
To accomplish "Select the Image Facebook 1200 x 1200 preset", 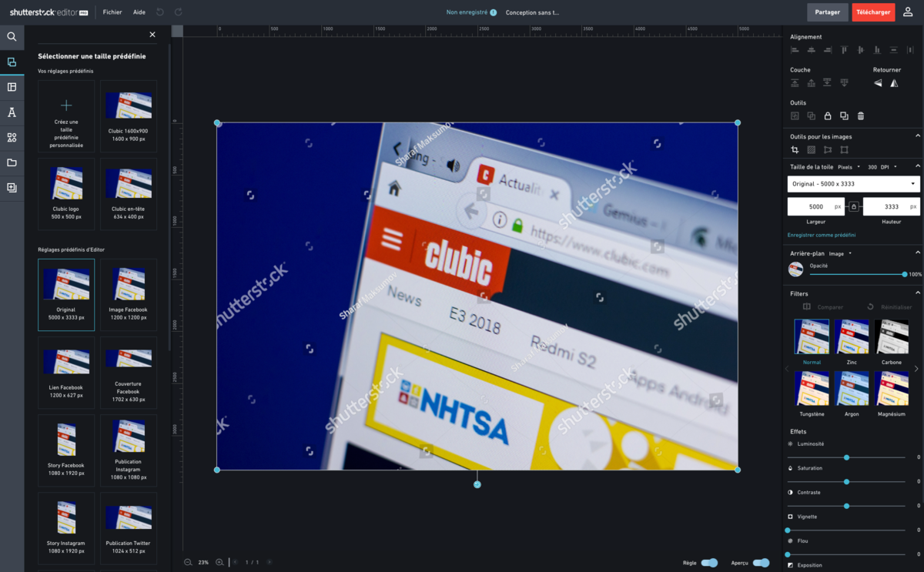I will click(x=129, y=295).
